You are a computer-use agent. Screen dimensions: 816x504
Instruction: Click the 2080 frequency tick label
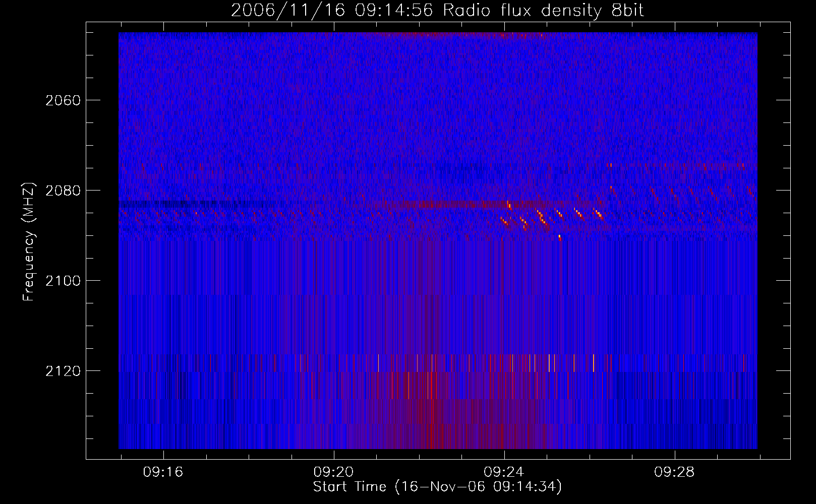click(x=63, y=191)
